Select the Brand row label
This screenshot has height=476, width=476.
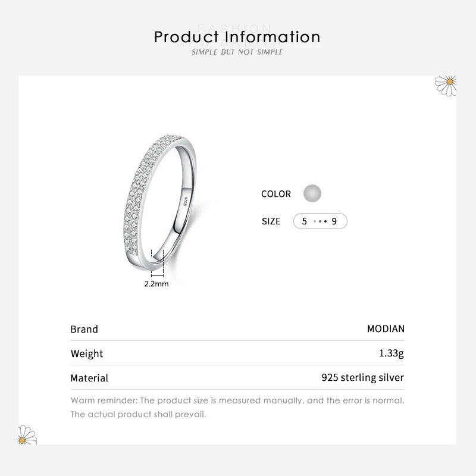(x=84, y=329)
